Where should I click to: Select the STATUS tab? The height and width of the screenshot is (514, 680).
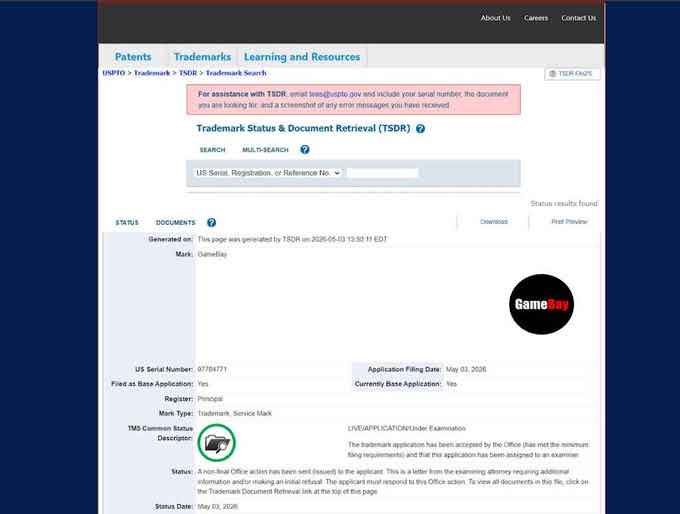tap(127, 223)
